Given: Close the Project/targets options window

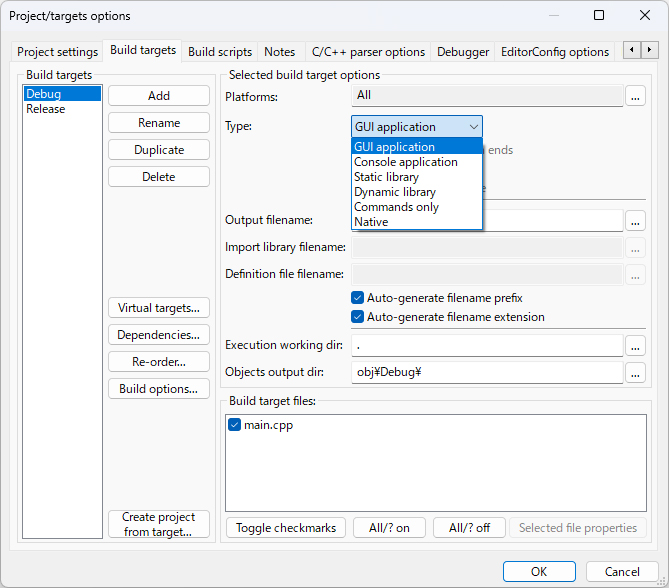Looking at the screenshot, I should (x=645, y=15).
